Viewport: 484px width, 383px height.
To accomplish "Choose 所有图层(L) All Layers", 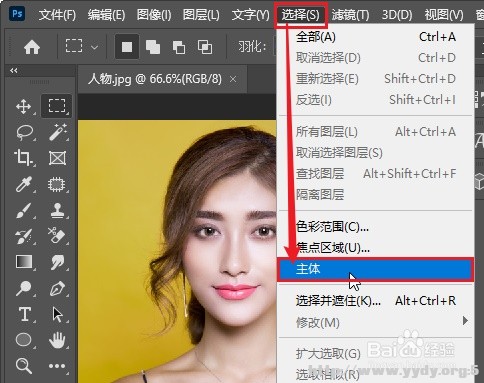I will tap(376, 132).
